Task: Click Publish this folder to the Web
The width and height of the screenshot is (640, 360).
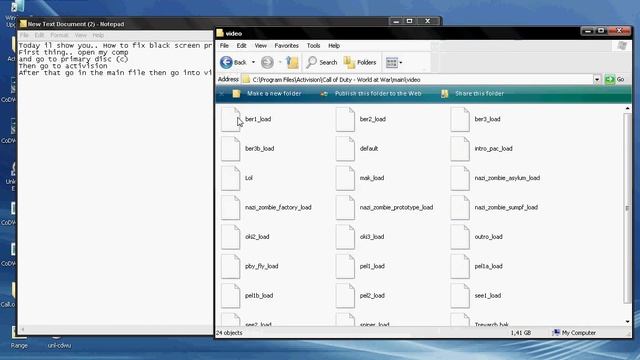Action: (x=371, y=93)
